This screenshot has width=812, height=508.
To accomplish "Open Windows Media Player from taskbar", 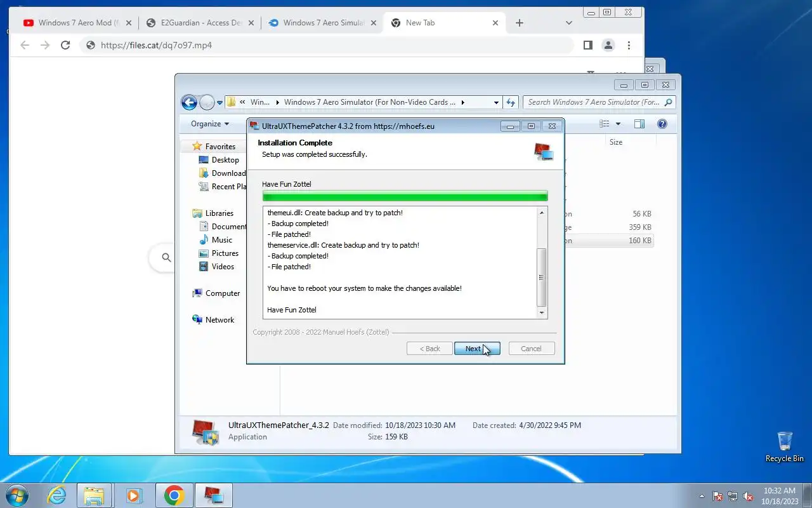I will coord(134,495).
